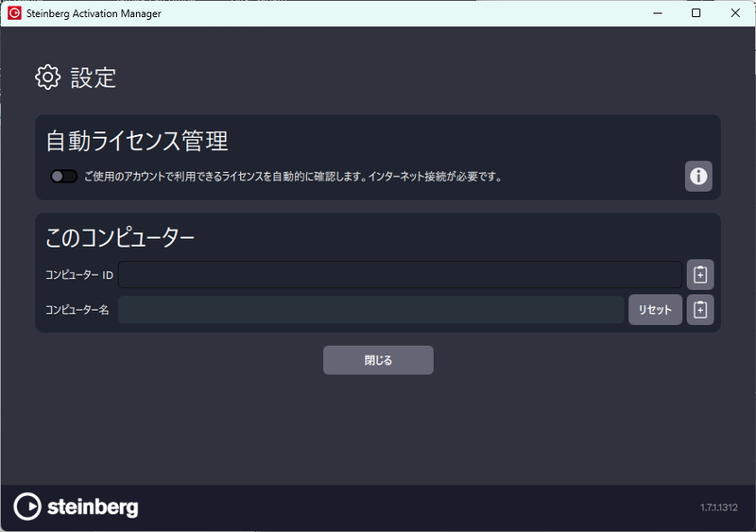Maximize the Steinberg Activation Manager window

click(696, 13)
